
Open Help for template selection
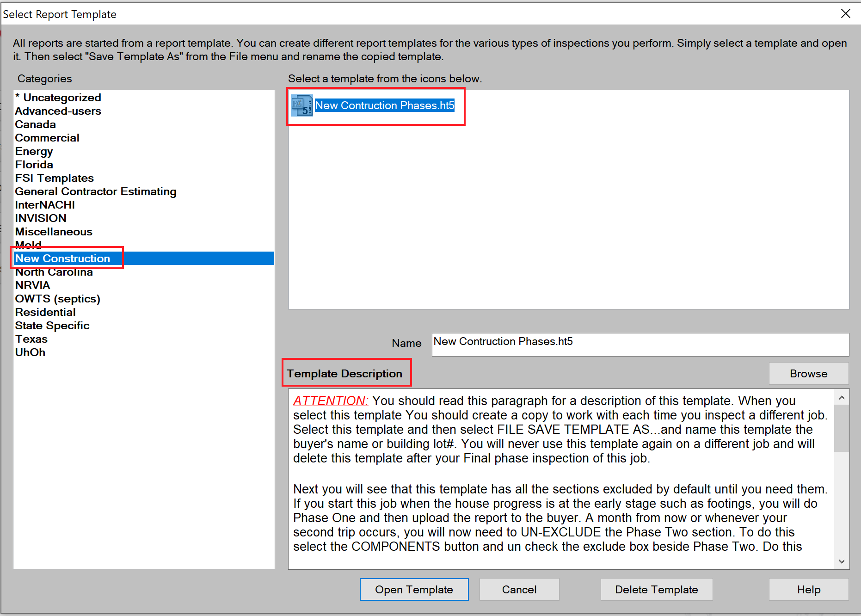coord(808,590)
